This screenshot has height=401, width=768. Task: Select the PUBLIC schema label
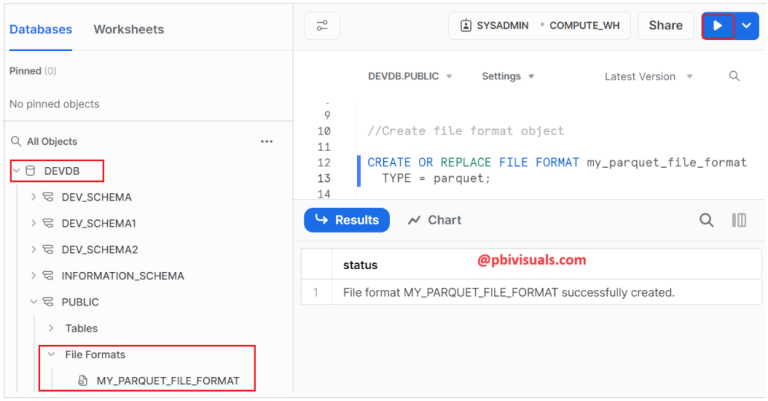[80, 302]
